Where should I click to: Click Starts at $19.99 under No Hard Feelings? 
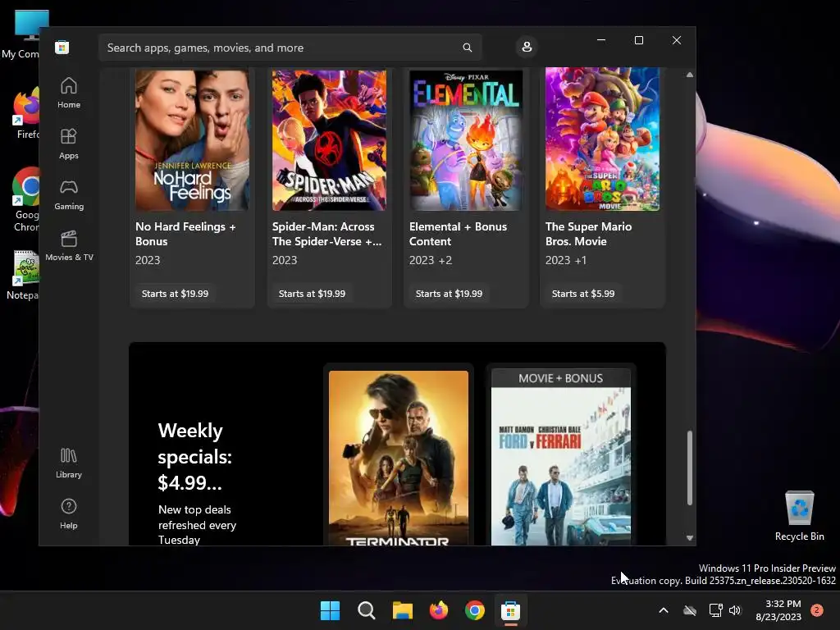click(x=175, y=294)
